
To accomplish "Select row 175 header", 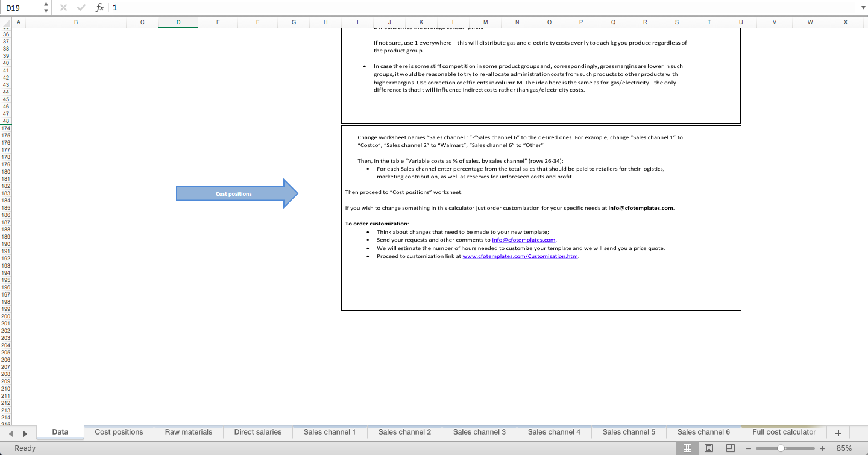I will 6,136.
